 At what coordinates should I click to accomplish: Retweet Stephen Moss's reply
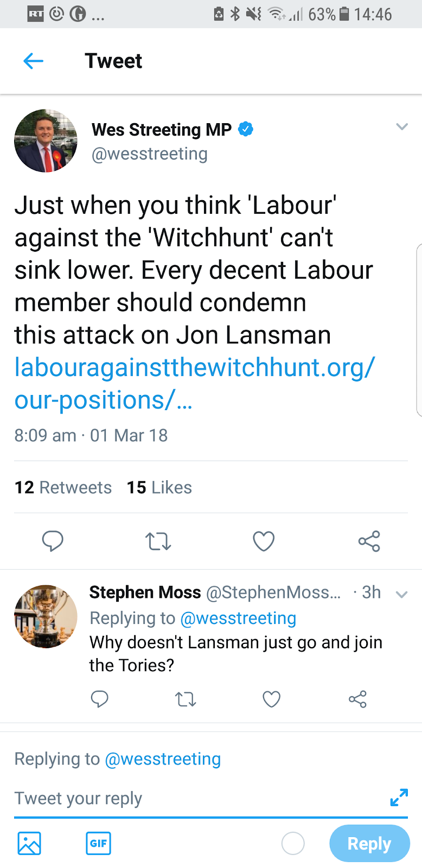pyautogui.click(x=186, y=699)
